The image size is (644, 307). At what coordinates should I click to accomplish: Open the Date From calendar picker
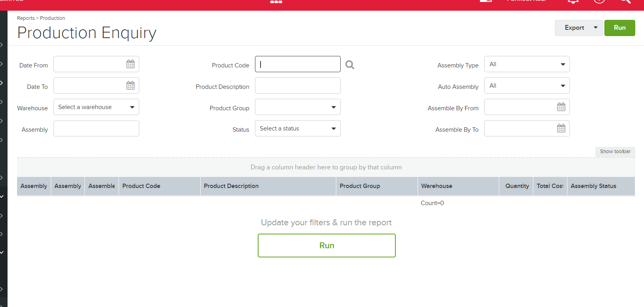pyautogui.click(x=130, y=64)
